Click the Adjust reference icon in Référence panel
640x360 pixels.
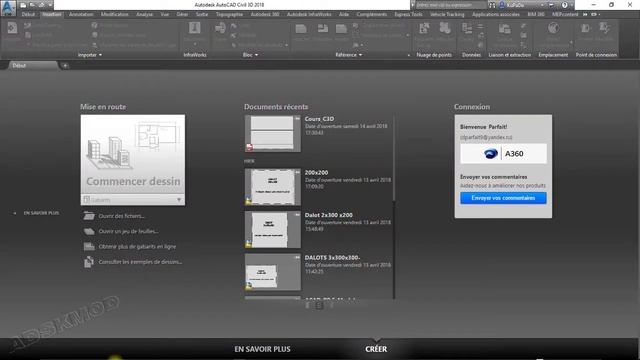[x=341, y=28]
